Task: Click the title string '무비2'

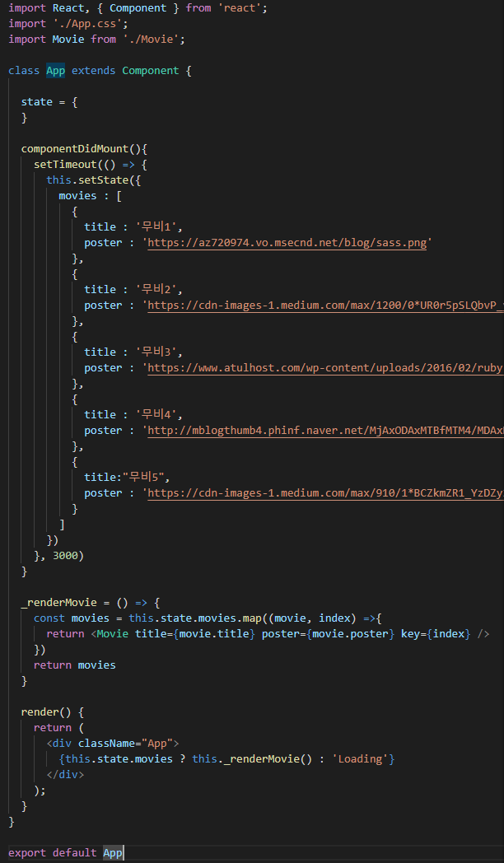Action: [x=158, y=290]
